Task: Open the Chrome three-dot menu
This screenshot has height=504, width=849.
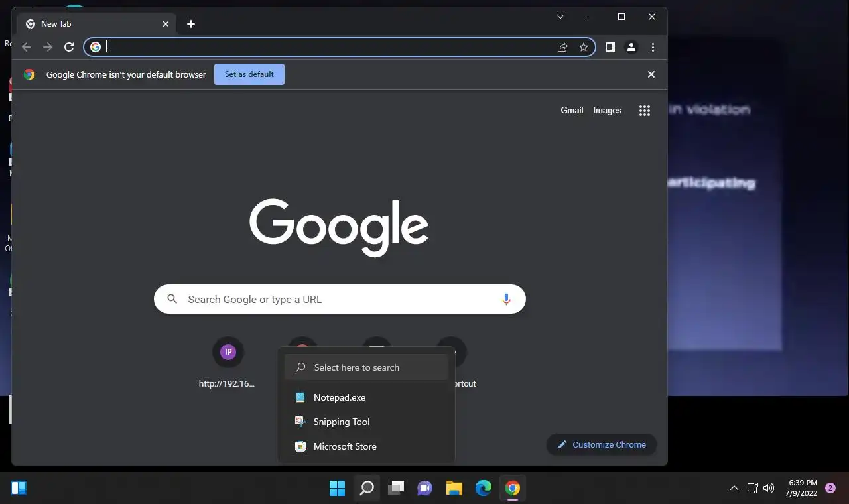Action: [x=653, y=47]
